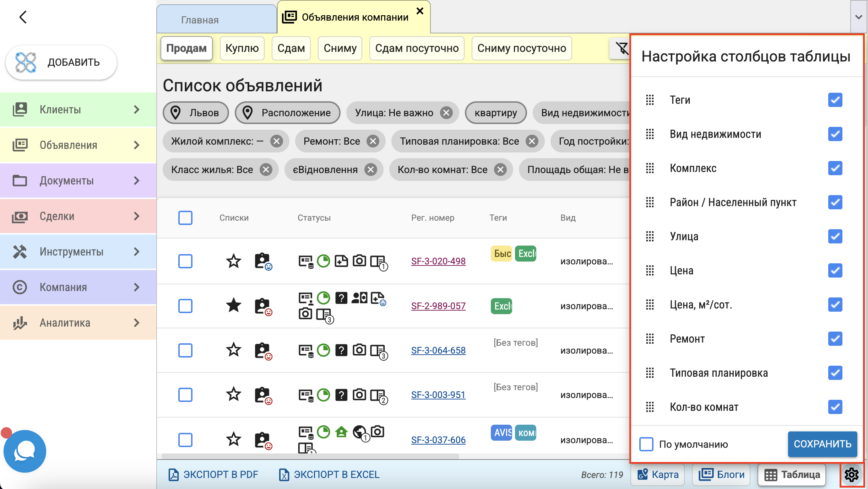Select the Сниму посуточно tab
This screenshot has height=489, width=868.
pyautogui.click(x=521, y=48)
